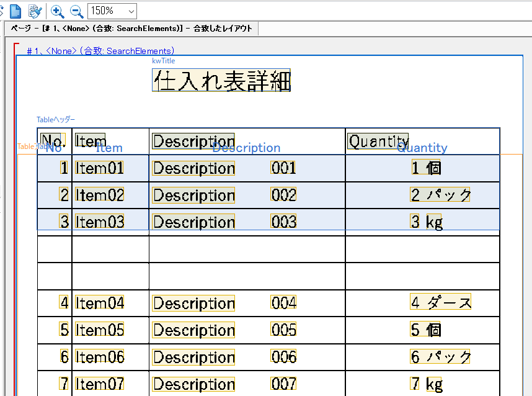
Task: Click the quantity '1 個'
Action: (x=426, y=168)
